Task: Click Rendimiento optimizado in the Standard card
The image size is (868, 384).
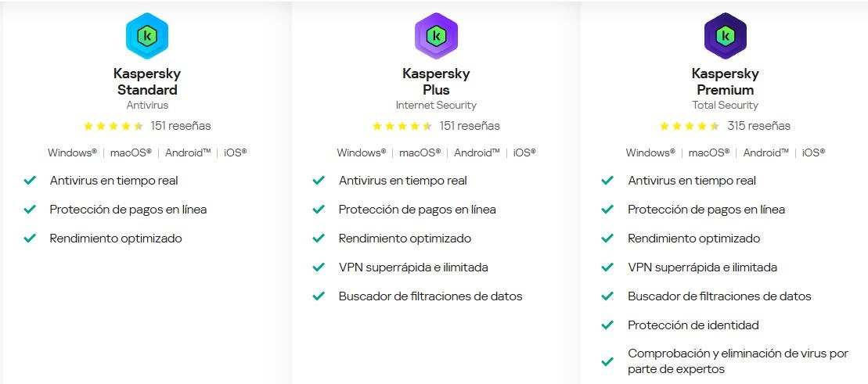Action: 116,239
